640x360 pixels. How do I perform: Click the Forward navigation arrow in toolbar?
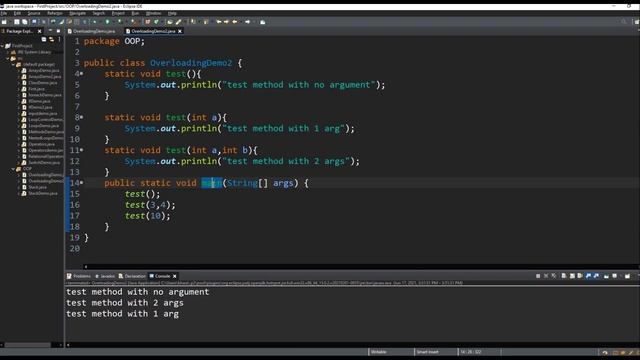pos(247,22)
